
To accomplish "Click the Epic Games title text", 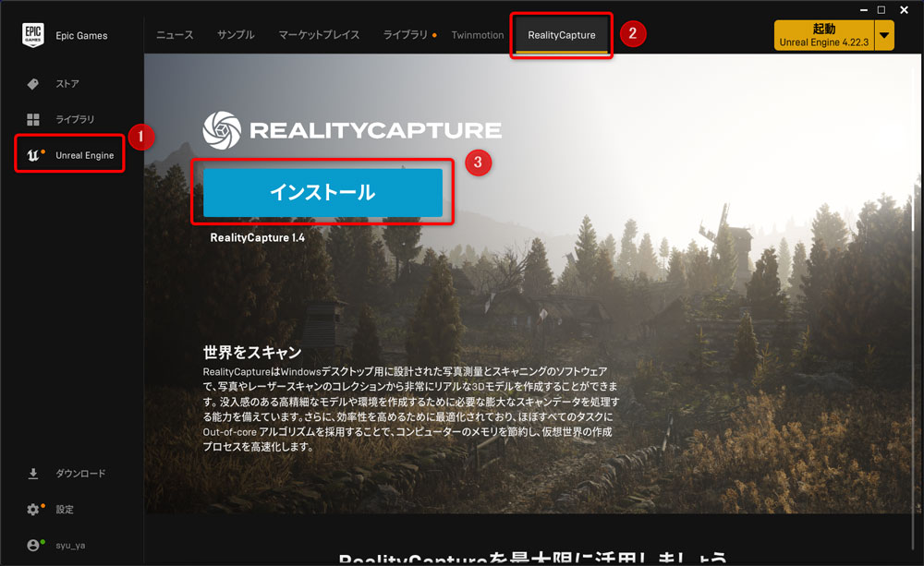I will pos(81,35).
